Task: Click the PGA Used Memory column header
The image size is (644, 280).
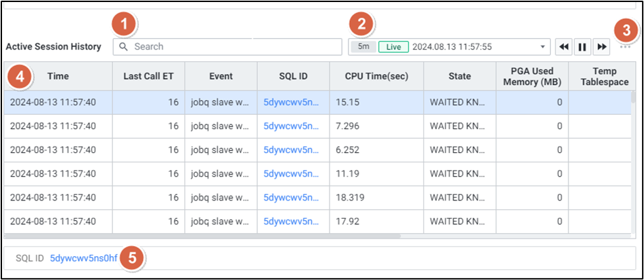Action: coord(532,76)
